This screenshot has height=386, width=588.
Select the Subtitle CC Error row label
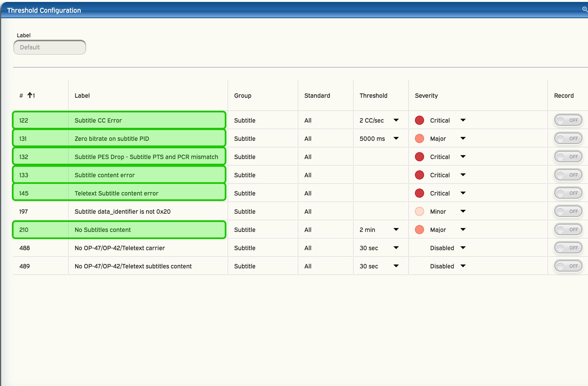click(98, 120)
